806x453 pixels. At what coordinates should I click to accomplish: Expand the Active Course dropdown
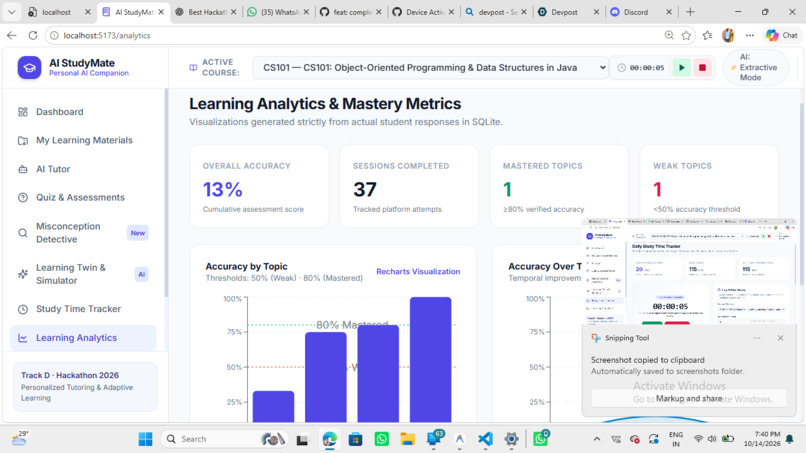pyautogui.click(x=430, y=68)
